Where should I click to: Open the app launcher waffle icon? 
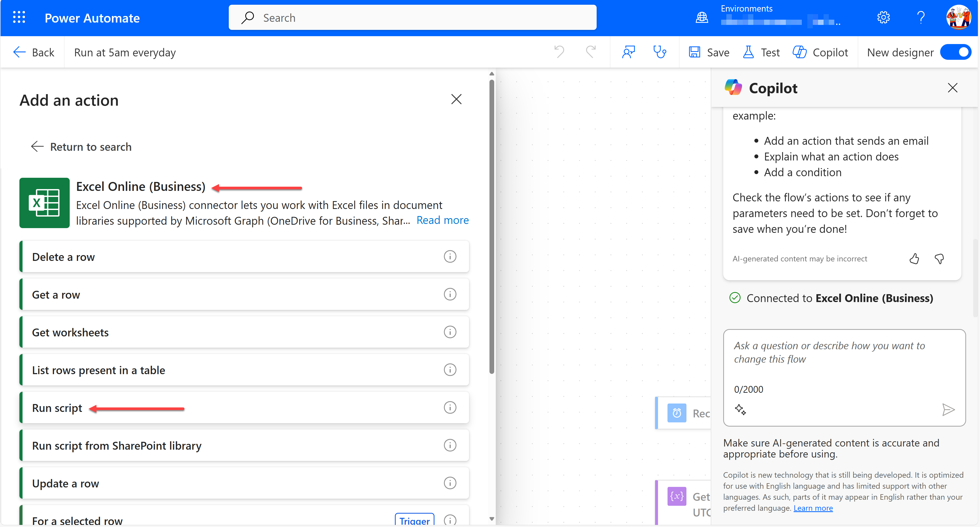click(x=19, y=18)
